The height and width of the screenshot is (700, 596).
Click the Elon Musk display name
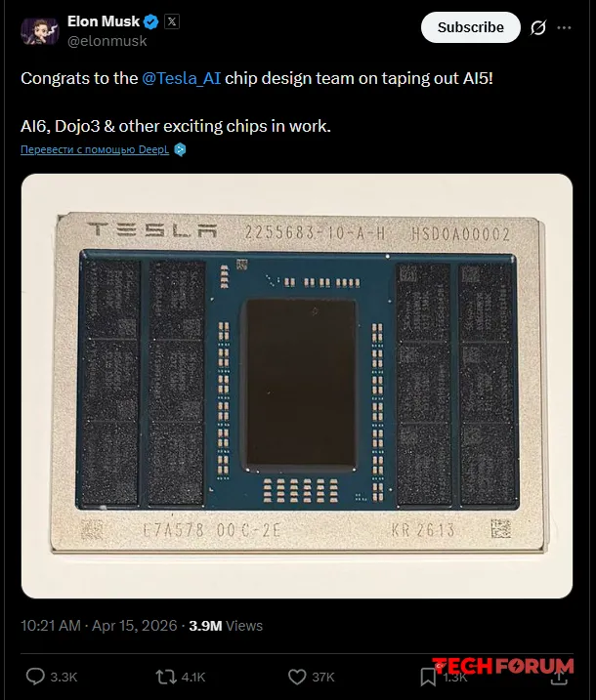103,21
